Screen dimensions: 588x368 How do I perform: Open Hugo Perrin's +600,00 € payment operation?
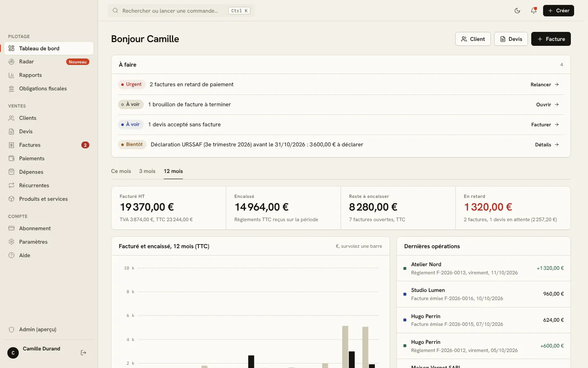click(x=483, y=346)
